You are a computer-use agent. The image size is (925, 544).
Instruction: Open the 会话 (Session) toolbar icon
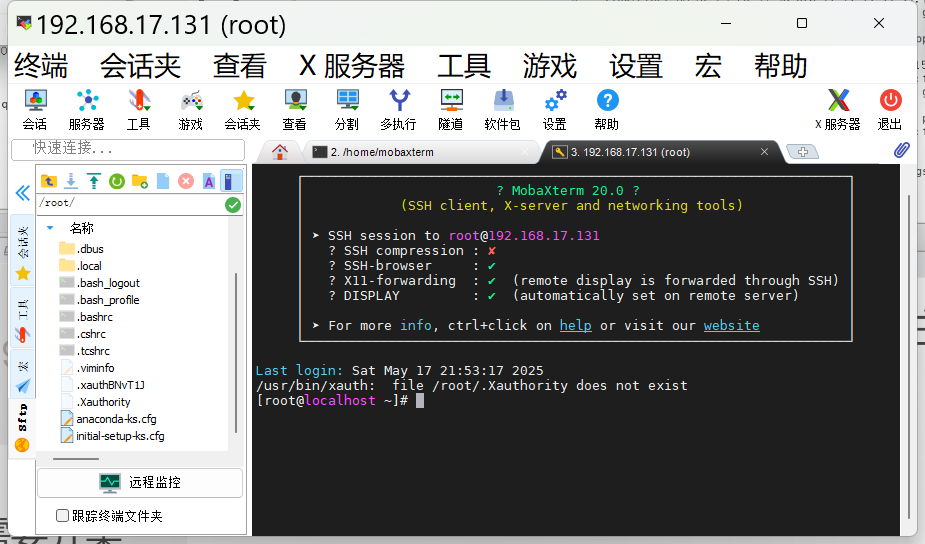35,109
